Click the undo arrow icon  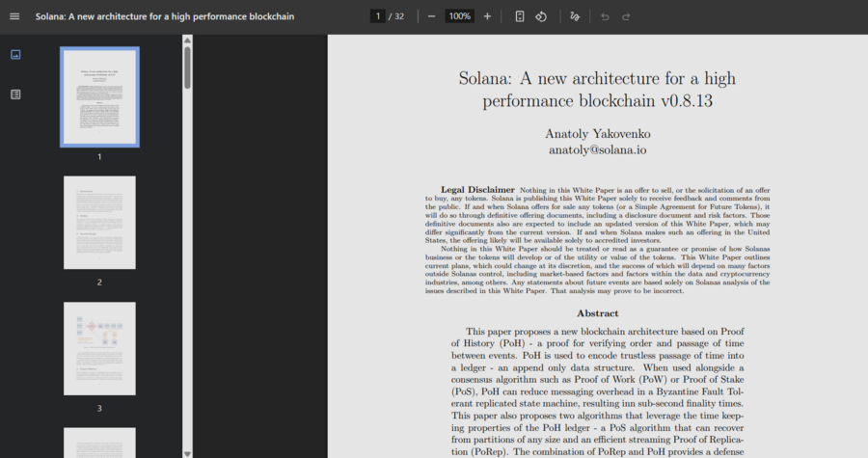tap(605, 16)
